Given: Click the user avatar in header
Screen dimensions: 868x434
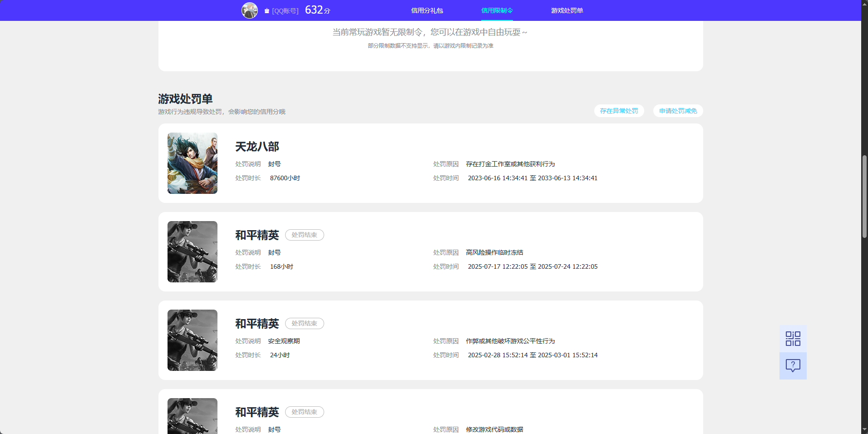Looking at the screenshot, I should tap(249, 10).
